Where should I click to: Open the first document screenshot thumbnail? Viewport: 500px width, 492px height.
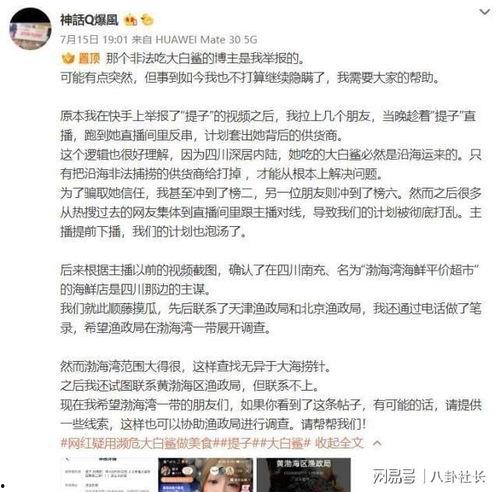click(107, 475)
